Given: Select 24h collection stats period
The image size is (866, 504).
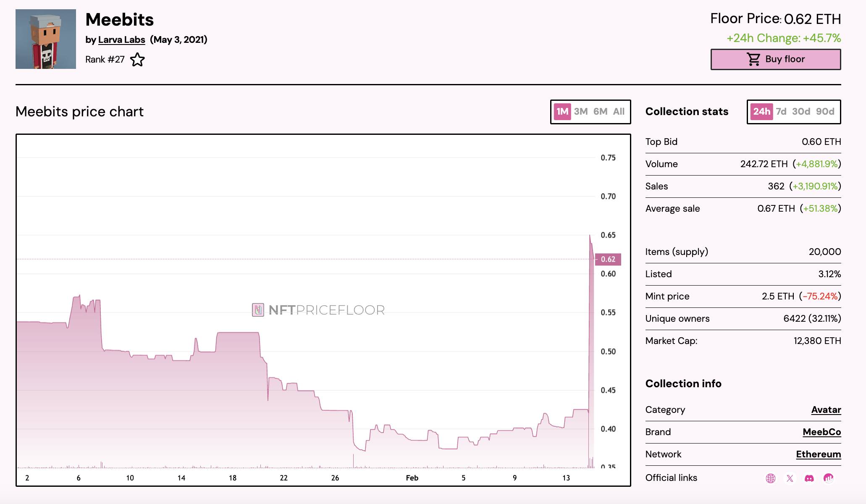Looking at the screenshot, I should [761, 112].
